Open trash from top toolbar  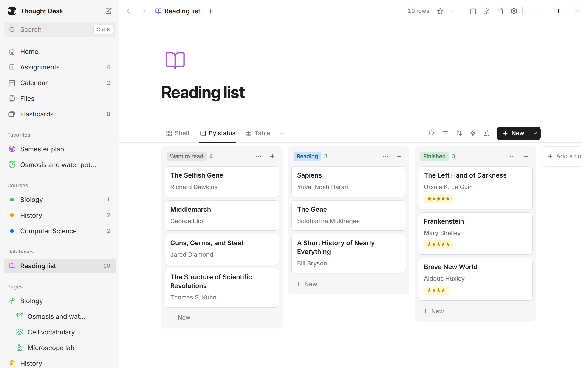click(x=500, y=11)
